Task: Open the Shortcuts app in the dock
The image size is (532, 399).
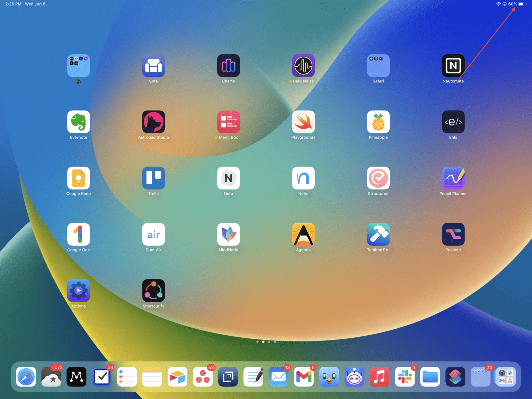Action: (x=455, y=377)
